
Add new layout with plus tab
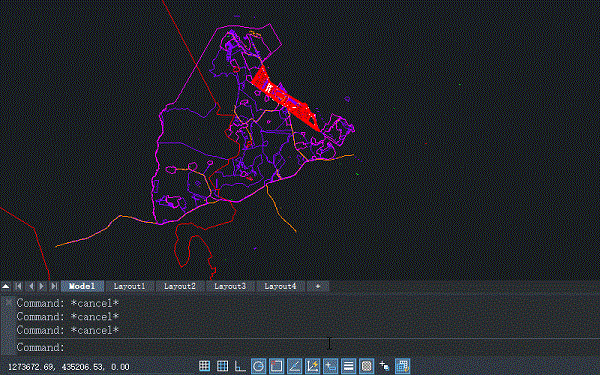point(318,286)
